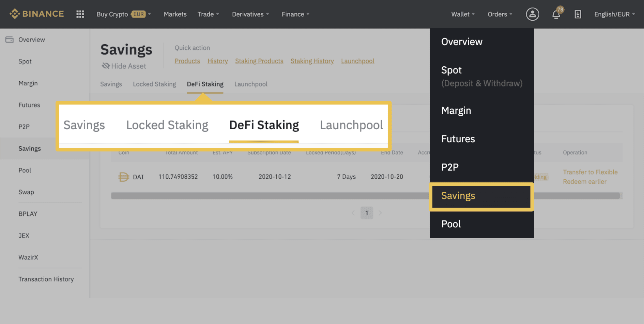Open the Products quick action link
Screen dimensions: 644x324
187,61
